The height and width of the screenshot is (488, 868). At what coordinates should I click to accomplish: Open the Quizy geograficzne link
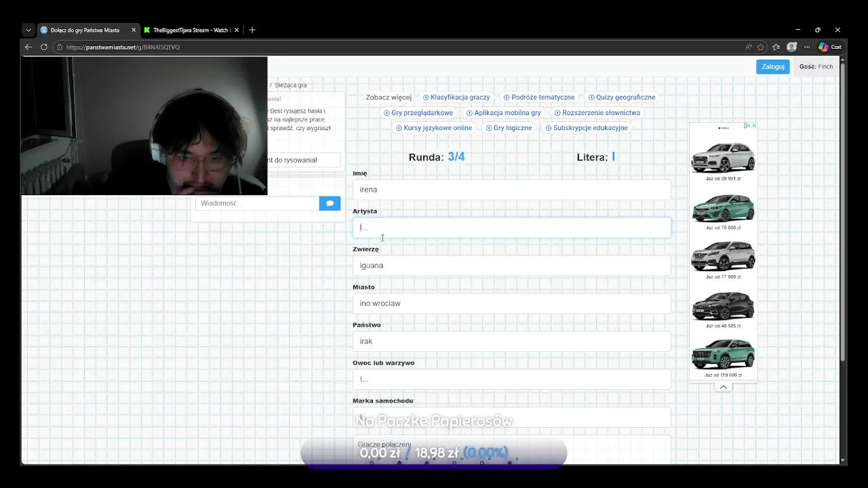point(622,97)
